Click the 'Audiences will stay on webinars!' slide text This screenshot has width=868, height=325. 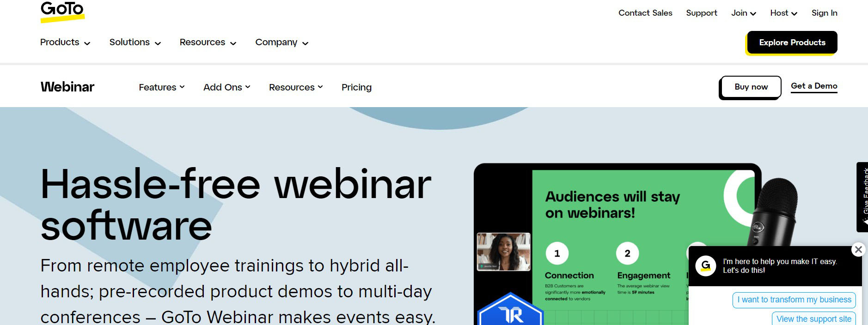pyautogui.click(x=612, y=205)
